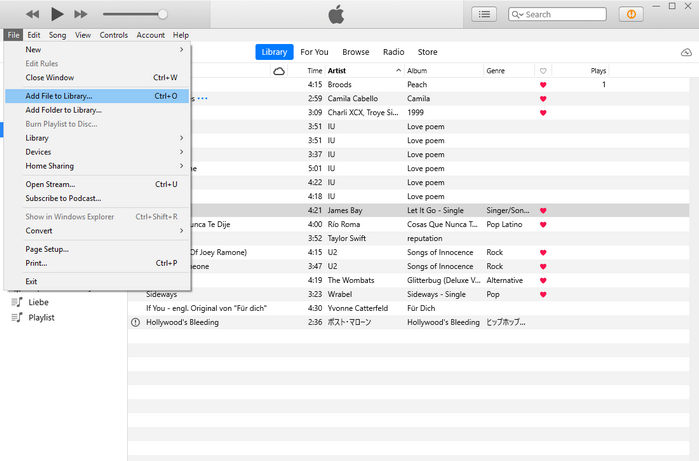Click the play button

[x=57, y=14]
